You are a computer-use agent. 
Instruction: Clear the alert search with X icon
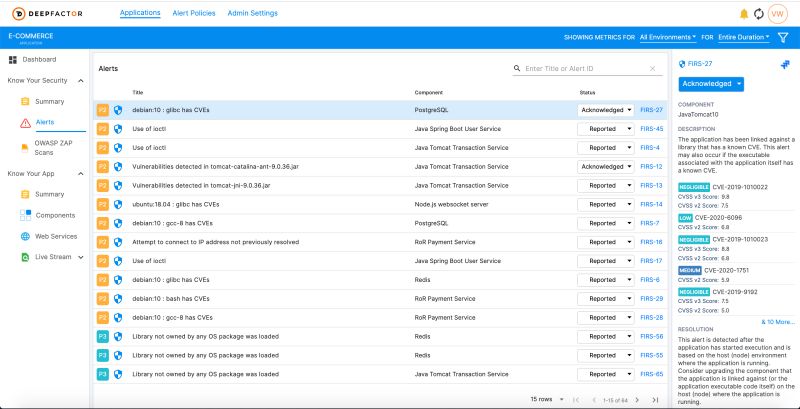pyautogui.click(x=652, y=68)
